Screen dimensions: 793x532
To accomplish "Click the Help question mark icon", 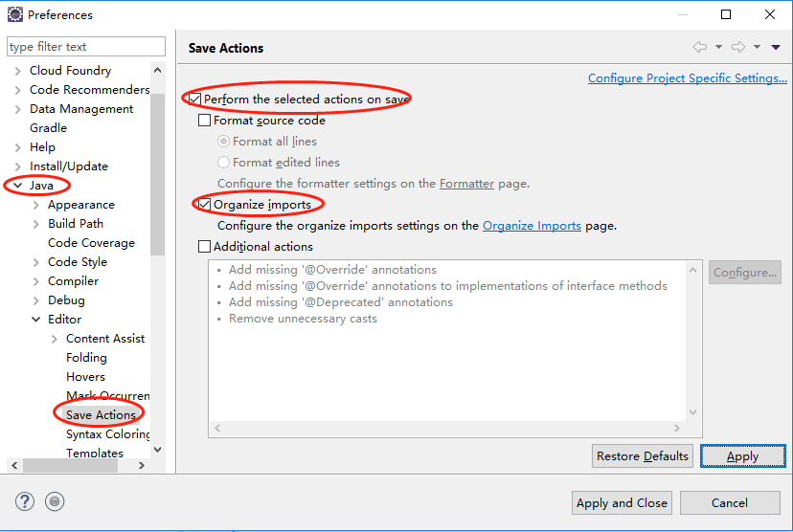I will 25,501.
